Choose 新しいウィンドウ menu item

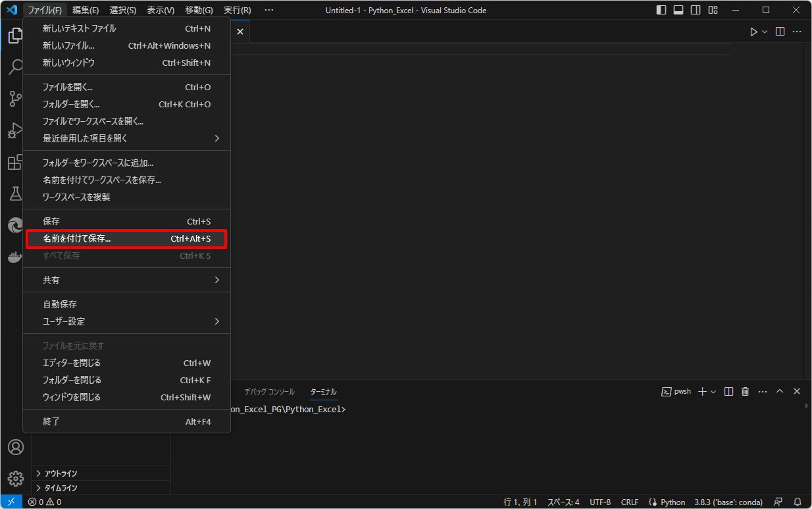(x=126, y=63)
